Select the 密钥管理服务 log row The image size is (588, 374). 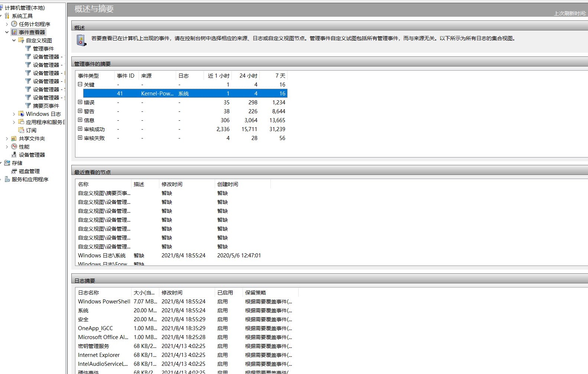187,346
